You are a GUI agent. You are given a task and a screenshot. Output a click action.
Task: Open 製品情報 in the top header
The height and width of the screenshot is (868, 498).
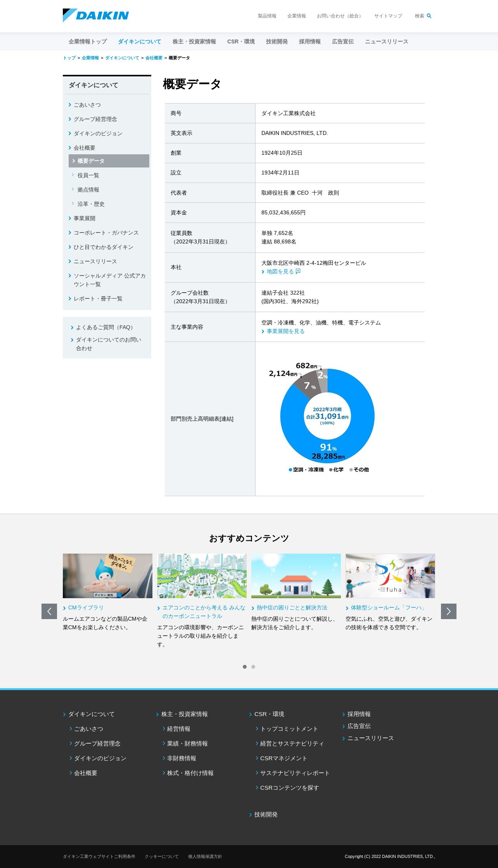point(267,16)
